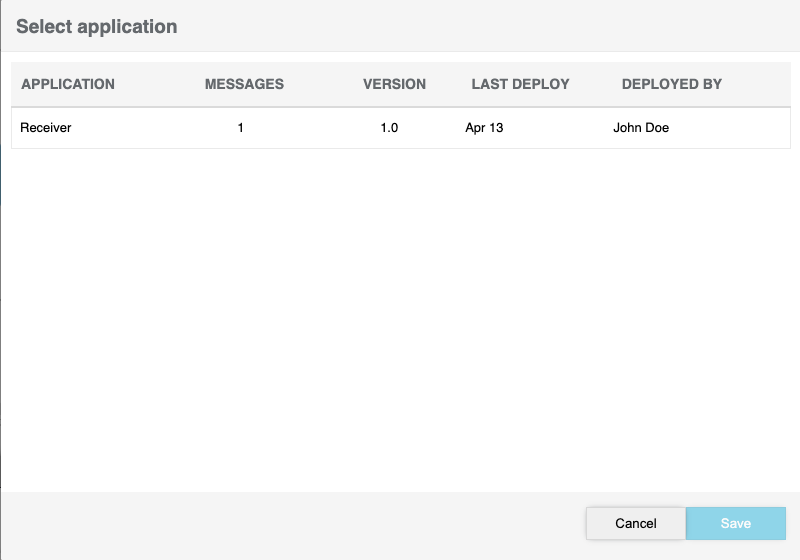Sort by the VERSION column header

tap(394, 84)
